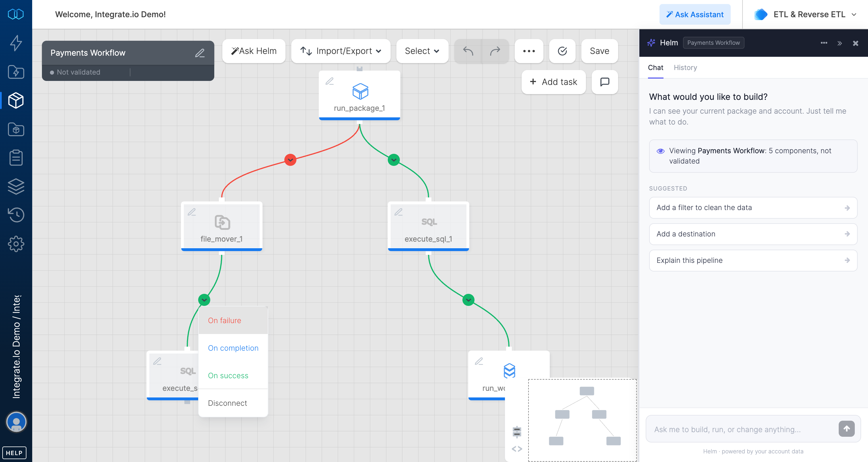
Task: Click the file_mover_1 copy icon
Action: [222, 222]
